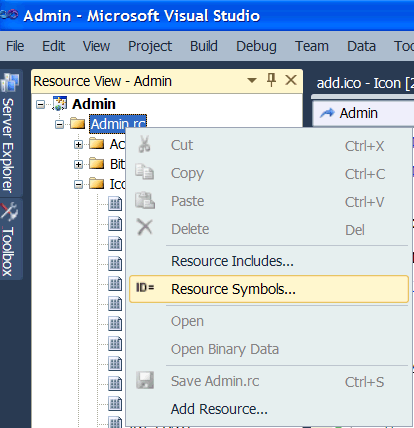This screenshot has height=428, width=414.
Task: Open Resource View window position dropdown arrow
Action: (252, 80)
